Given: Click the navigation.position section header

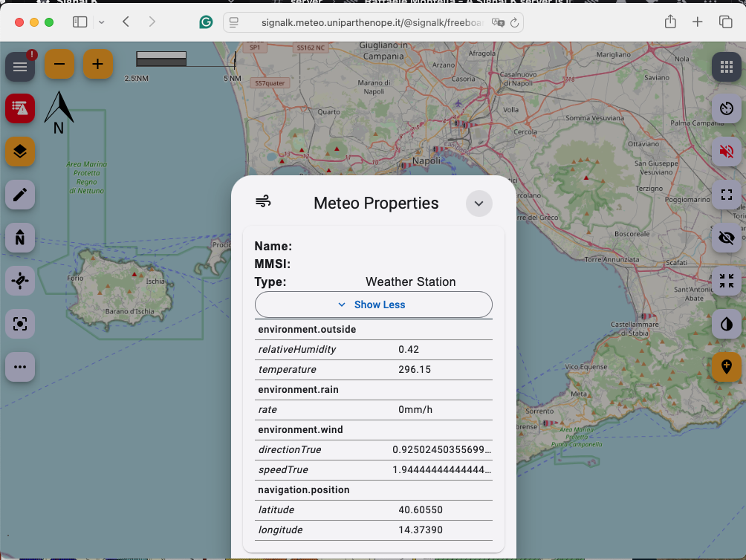Looking at the screenshot, I should click(x=304, y=489).
